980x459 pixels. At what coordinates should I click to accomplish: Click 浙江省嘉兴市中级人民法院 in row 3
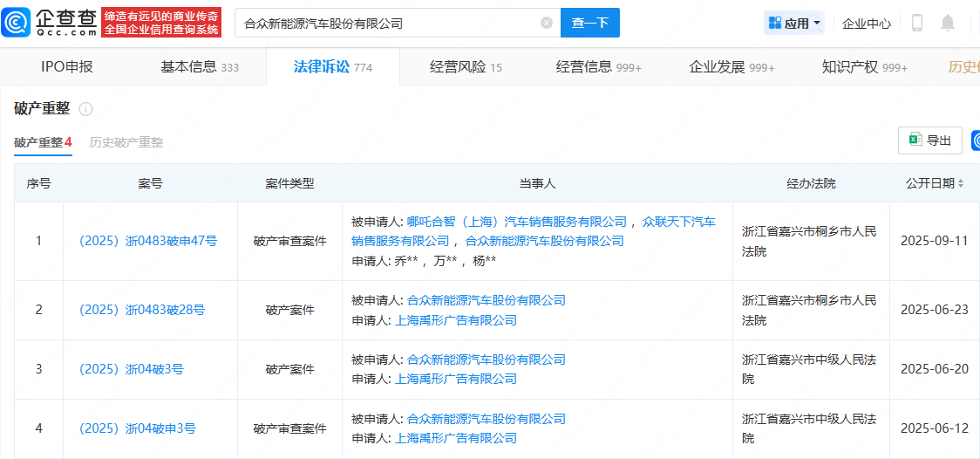809,369
